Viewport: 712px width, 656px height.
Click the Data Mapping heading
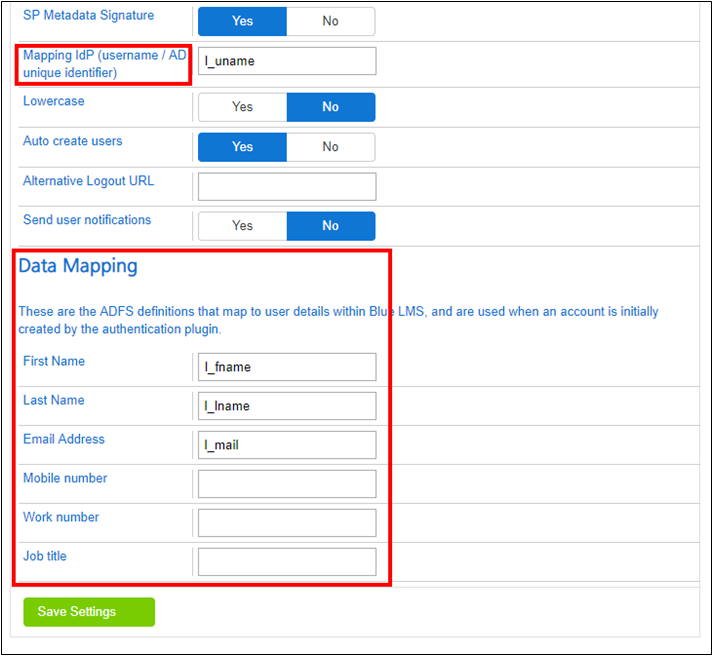78,266
